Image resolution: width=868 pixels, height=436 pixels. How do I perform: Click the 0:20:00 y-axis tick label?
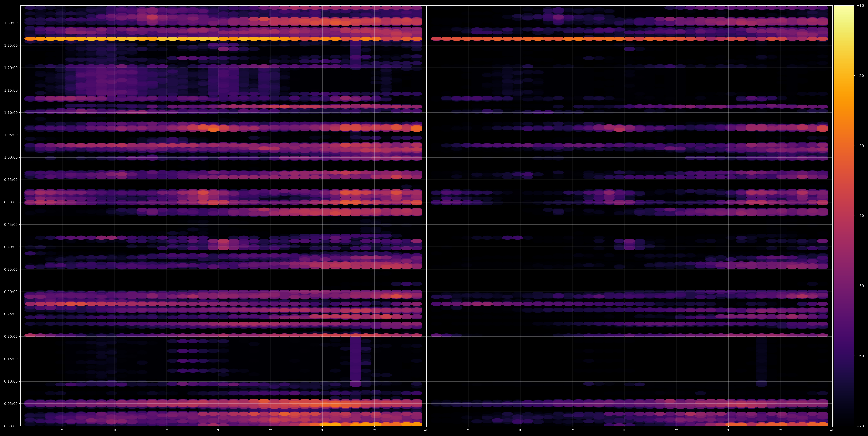point(11,337)
